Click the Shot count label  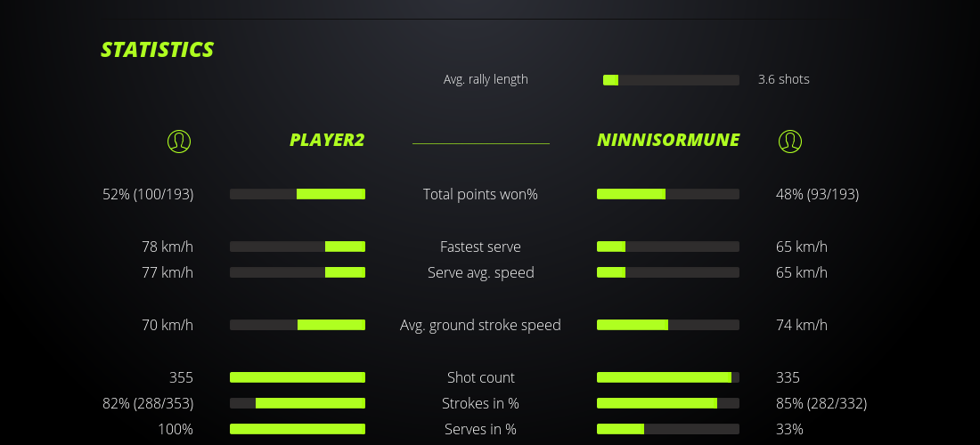481,377
